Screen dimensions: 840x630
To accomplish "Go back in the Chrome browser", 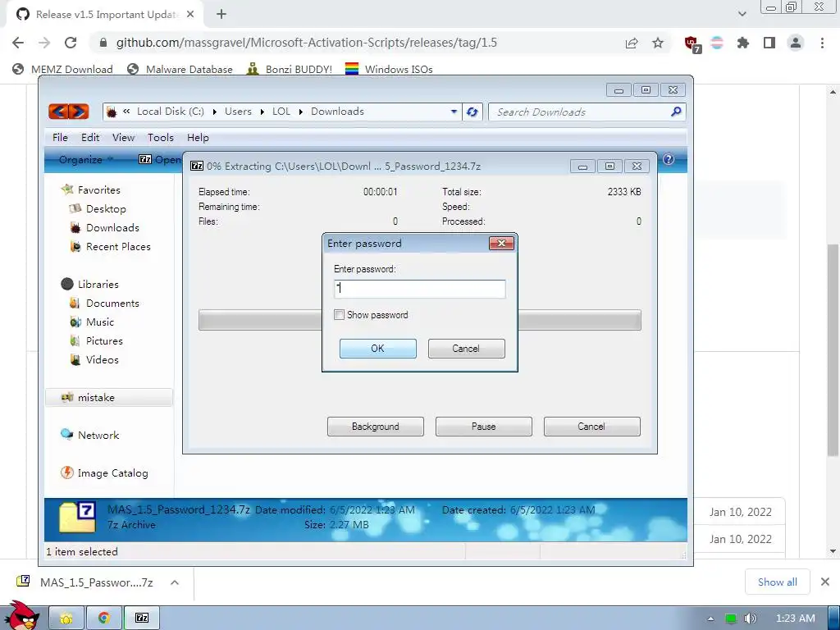I will 18,43.
